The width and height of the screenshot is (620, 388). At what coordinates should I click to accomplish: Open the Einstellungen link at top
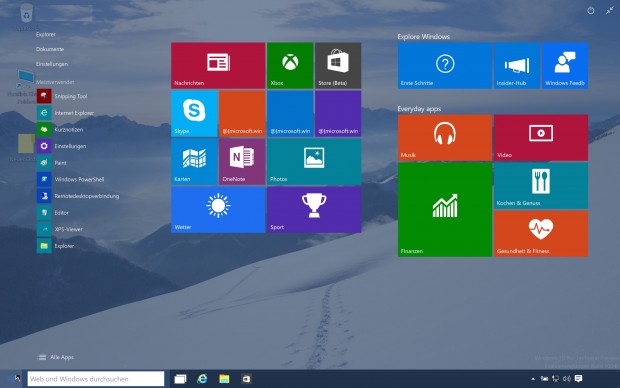pos(52,64)
